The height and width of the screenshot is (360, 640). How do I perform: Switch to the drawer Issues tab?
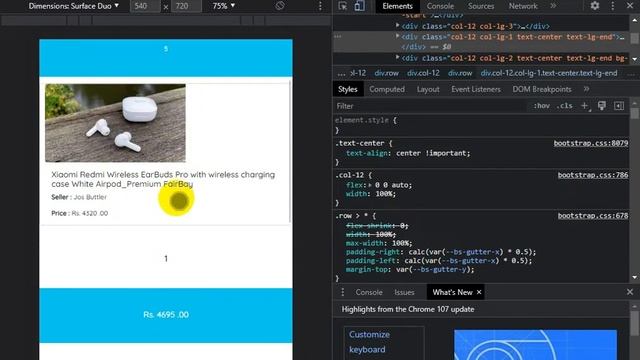click(x=404, y=292)
